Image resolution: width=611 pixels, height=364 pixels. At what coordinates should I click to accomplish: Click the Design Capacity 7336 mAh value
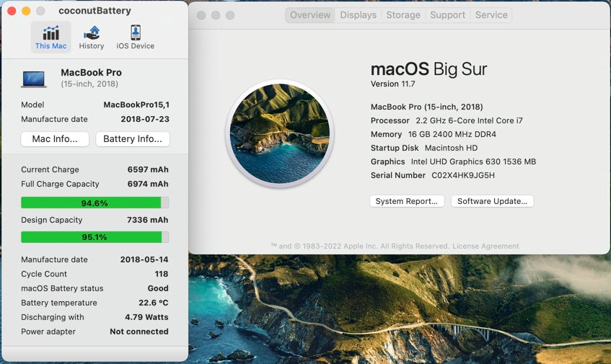point(148,220)
